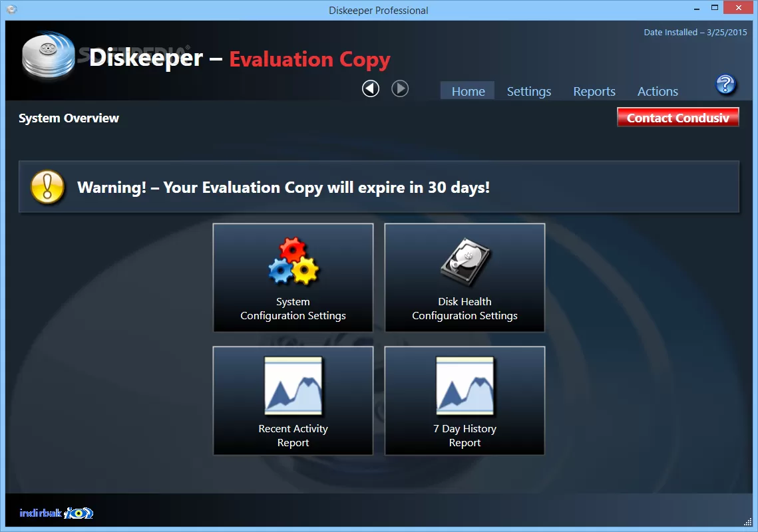The height and width of the screenshot is (532, 758).
Task: Click the colored gears System Configuration icon
Action: coord(293,261)
